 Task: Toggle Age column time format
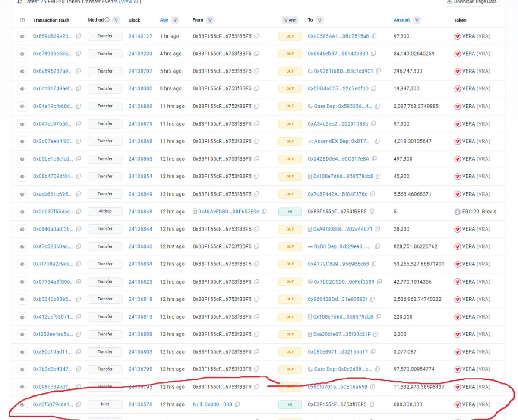[x=164, y=20]
